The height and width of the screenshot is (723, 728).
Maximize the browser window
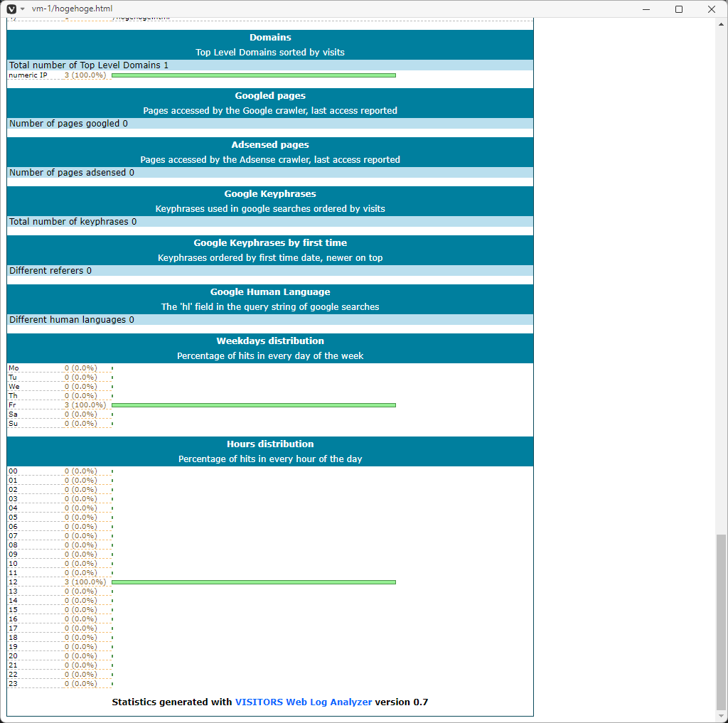[679, 9]
